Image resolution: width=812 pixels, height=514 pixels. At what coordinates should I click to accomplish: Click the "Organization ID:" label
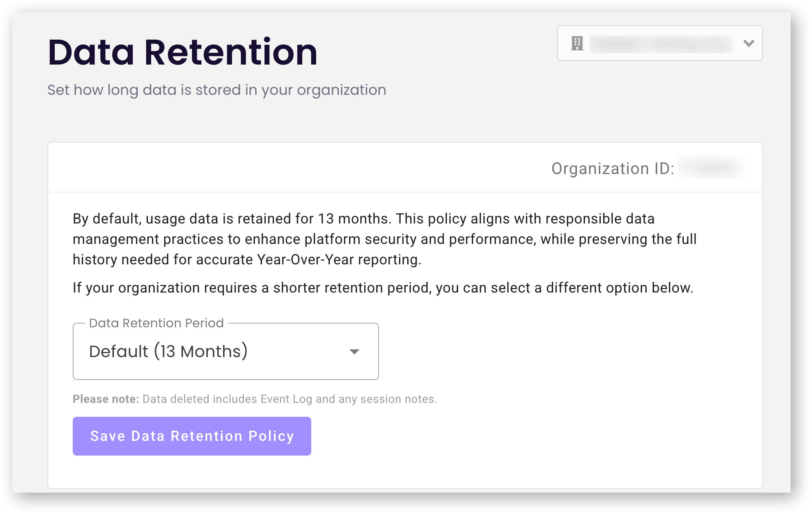[x=612, y=168]
